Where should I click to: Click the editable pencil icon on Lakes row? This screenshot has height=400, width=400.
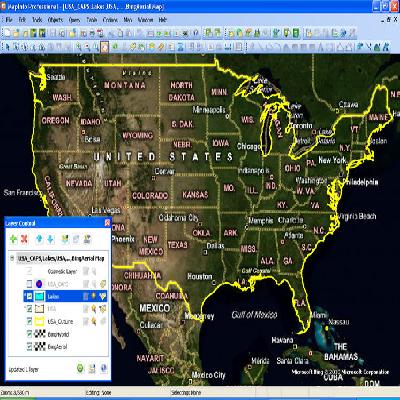tap(86, 296)
